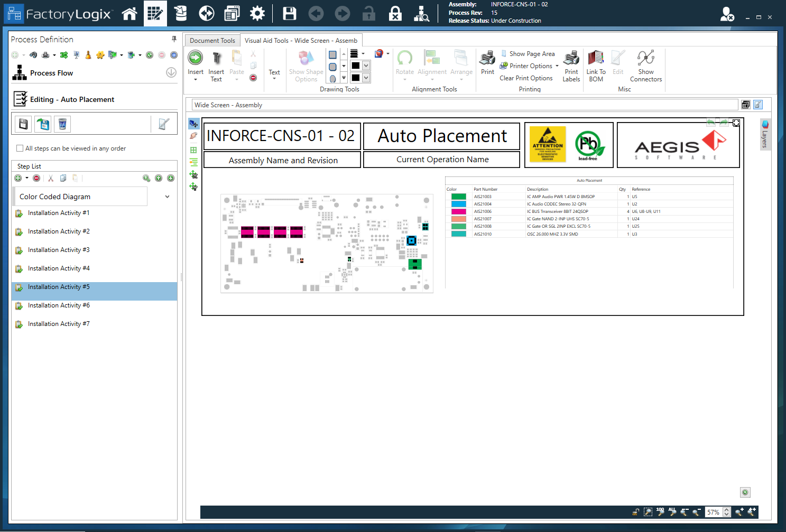
Task: Click the Print Labels icon
Action: coord(571,58)
